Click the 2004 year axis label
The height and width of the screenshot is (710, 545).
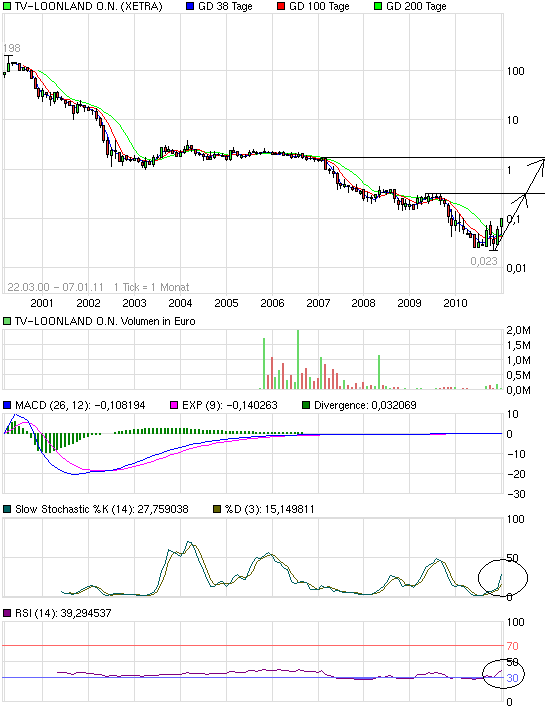pyautogui.click(x=180, y=303)
